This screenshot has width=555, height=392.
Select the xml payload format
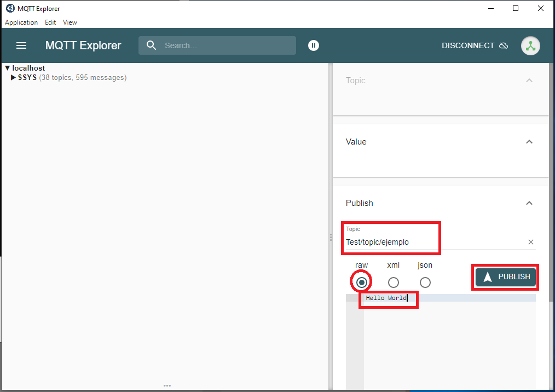pyautogui.click(x=393, y=282)
